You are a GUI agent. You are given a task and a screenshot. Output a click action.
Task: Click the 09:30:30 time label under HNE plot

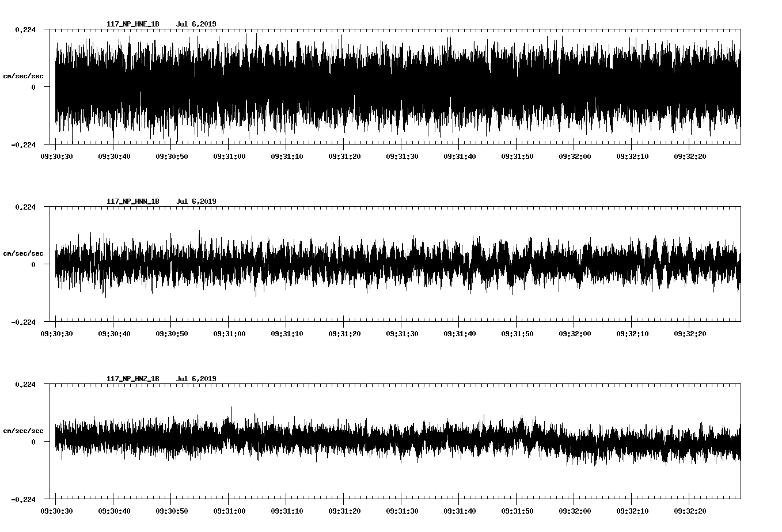[x=56, y=156]
